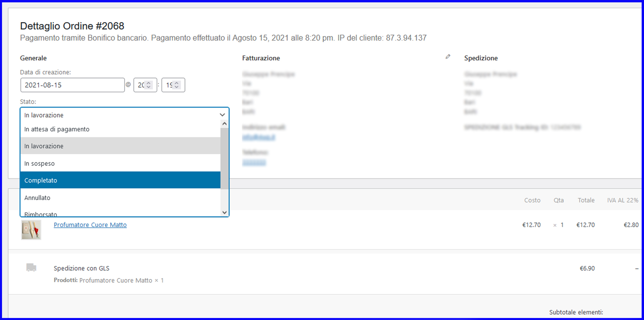The image size is (644, 320).
Task: Increase the creation hour with up arrow
Action: (149, 83)
